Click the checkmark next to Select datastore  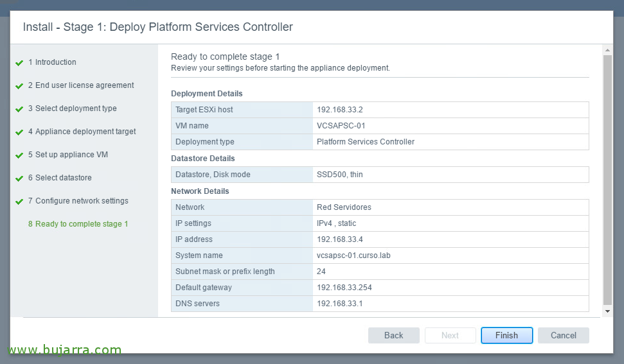click(19, 178)
